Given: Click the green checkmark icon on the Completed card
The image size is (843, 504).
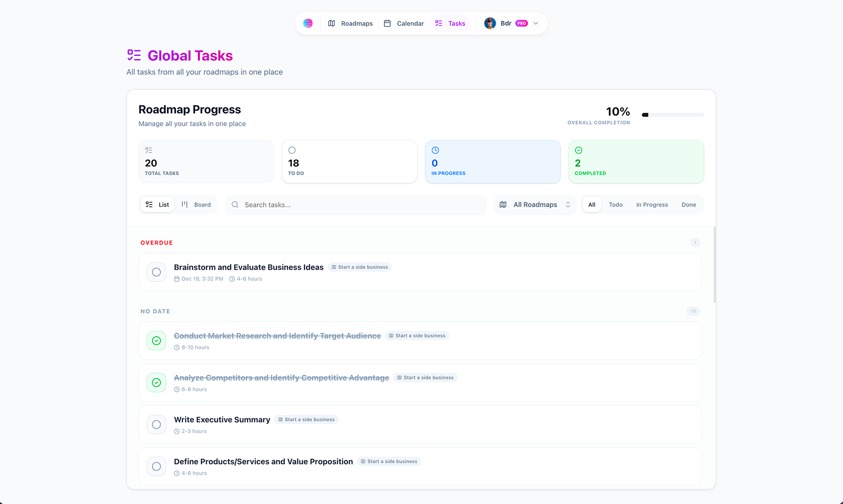Looking at the screenshot, I should [x=578, y=150].
